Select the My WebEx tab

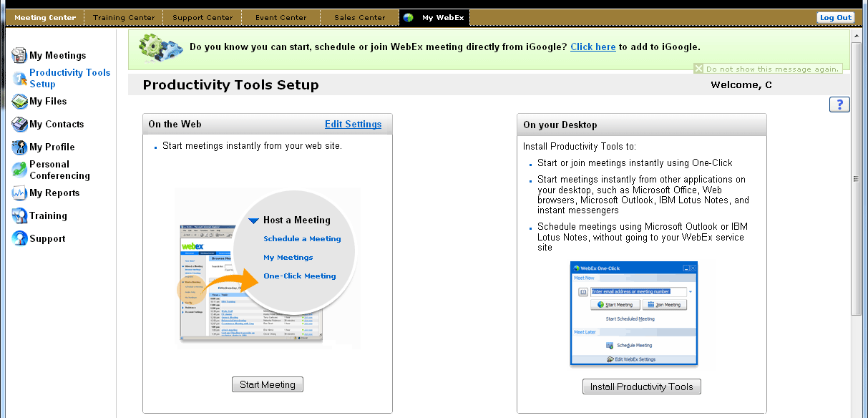[x=434, y=18]
